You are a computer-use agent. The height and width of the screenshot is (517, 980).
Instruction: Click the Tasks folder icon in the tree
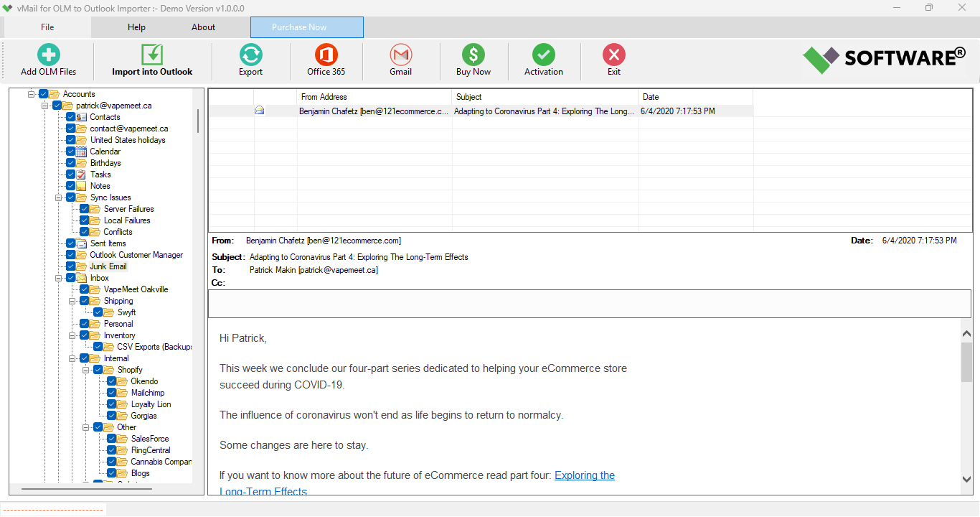[x=82, y=174]
